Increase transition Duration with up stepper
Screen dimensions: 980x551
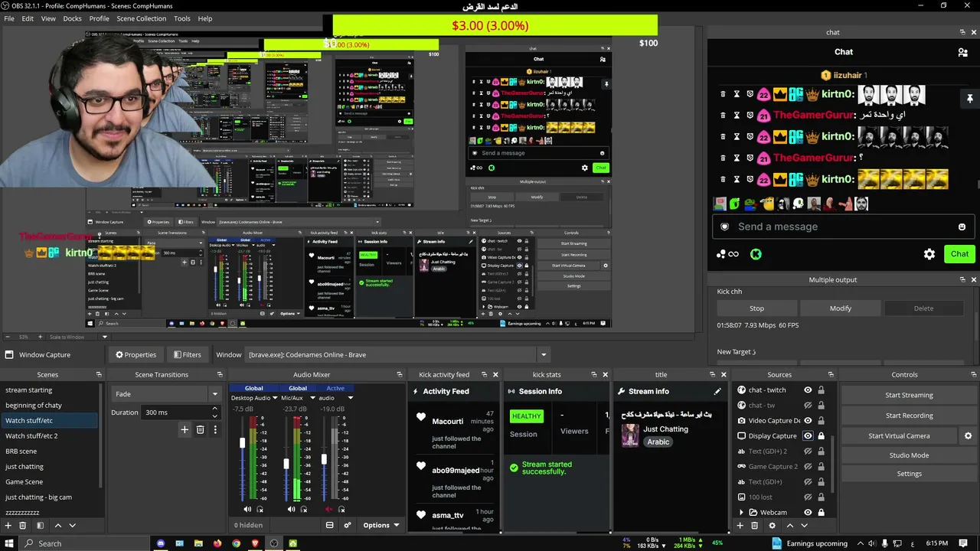214,409
